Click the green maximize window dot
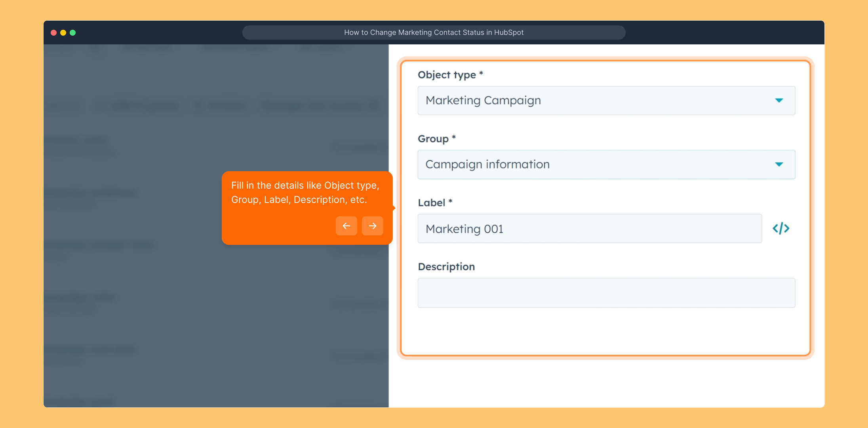The image size is (868, 428). (73, 32)
